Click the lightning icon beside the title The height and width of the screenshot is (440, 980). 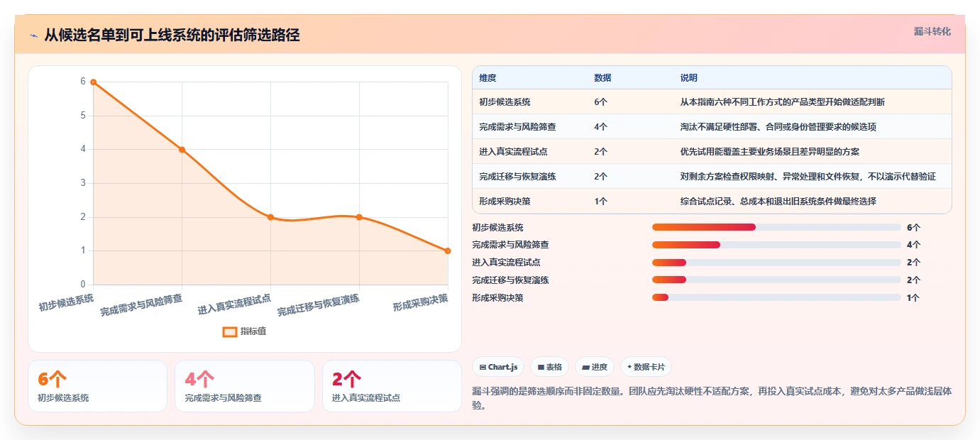pos(33,35)
